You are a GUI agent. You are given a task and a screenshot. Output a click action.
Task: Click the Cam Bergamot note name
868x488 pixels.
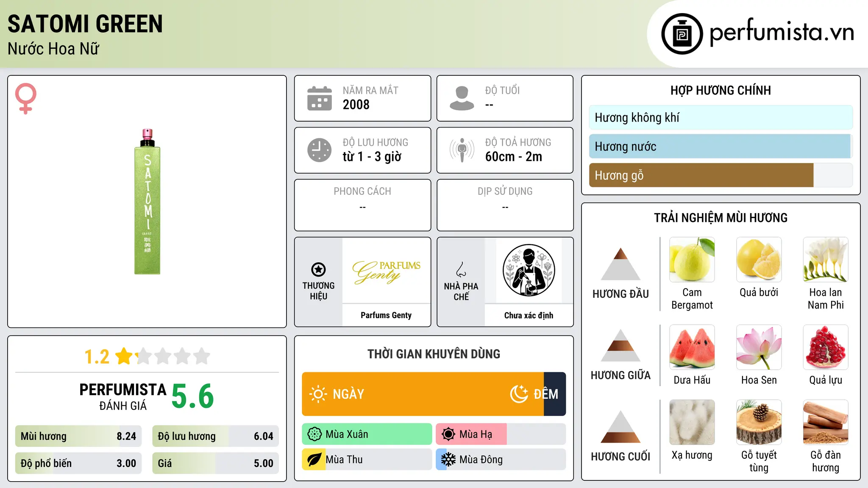pyautogui.click(x=692, y=299)
